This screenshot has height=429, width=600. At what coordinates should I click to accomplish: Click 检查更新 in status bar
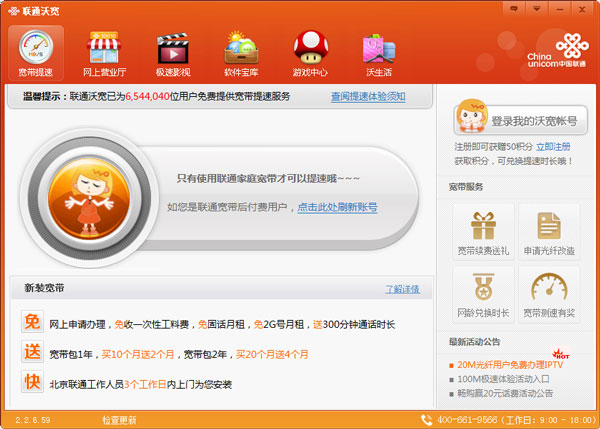(119, 420)
